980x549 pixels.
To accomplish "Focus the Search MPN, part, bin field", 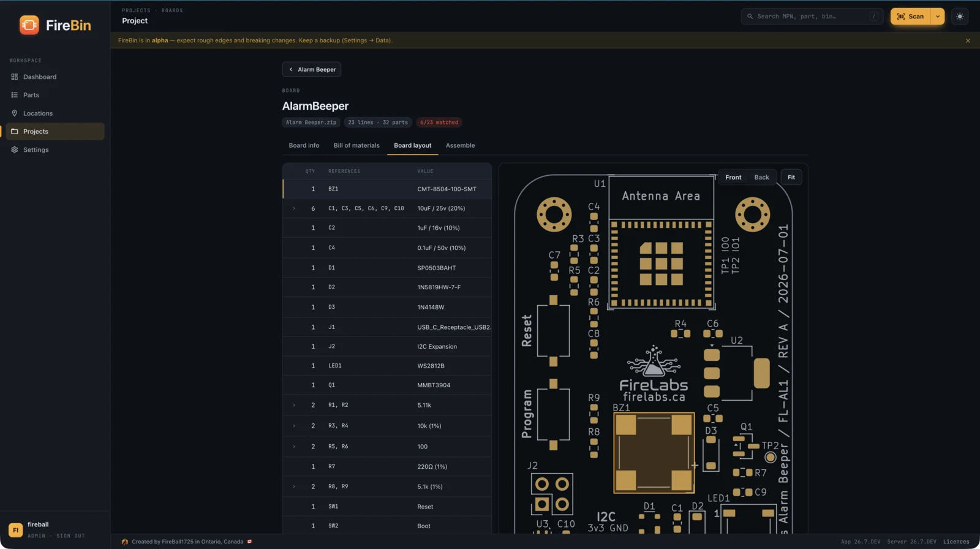I will click(812, 17).
